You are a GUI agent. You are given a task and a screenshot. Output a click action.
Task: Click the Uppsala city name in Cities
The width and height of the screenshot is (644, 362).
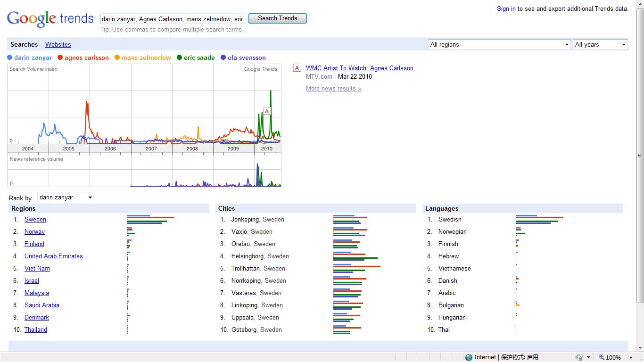[242, 317]
